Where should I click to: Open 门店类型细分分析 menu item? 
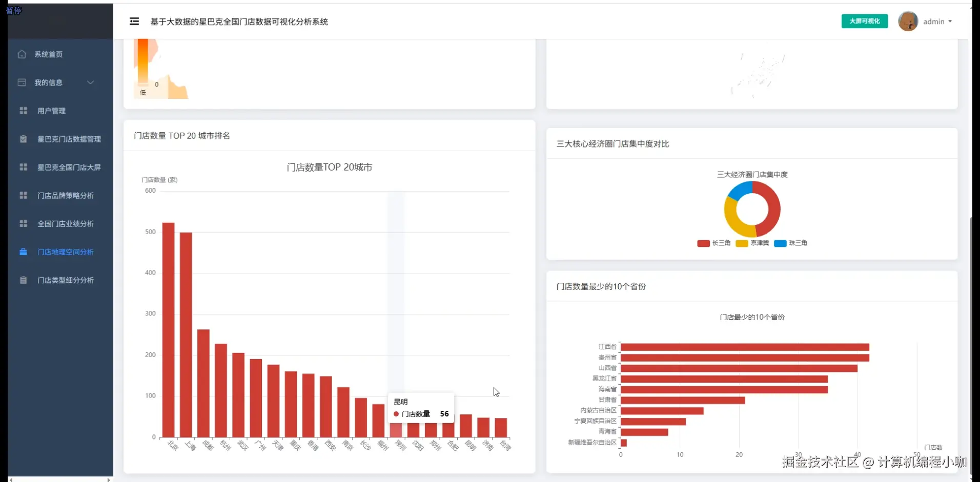point(60,280)
